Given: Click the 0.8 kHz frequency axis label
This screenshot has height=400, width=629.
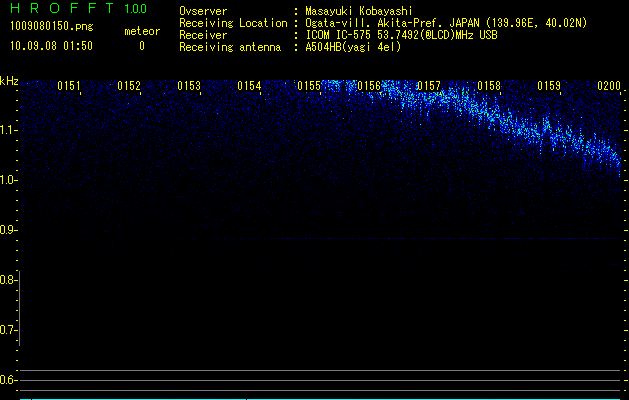Looking at the screenshot, I should click(8, 280).
